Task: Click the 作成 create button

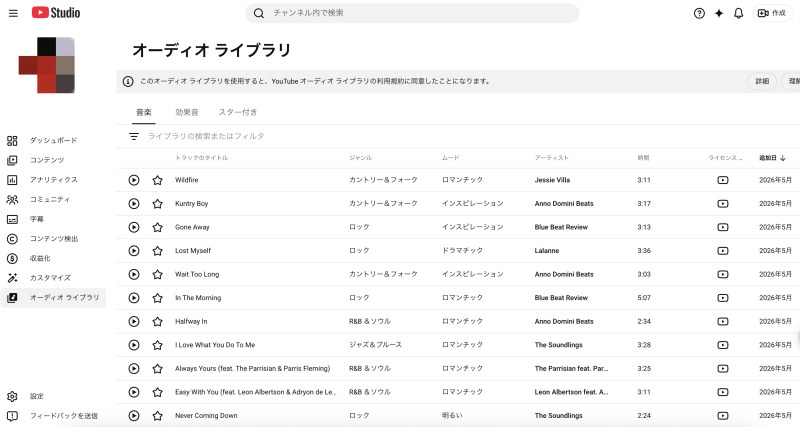Action: click(x=772, y=13)
